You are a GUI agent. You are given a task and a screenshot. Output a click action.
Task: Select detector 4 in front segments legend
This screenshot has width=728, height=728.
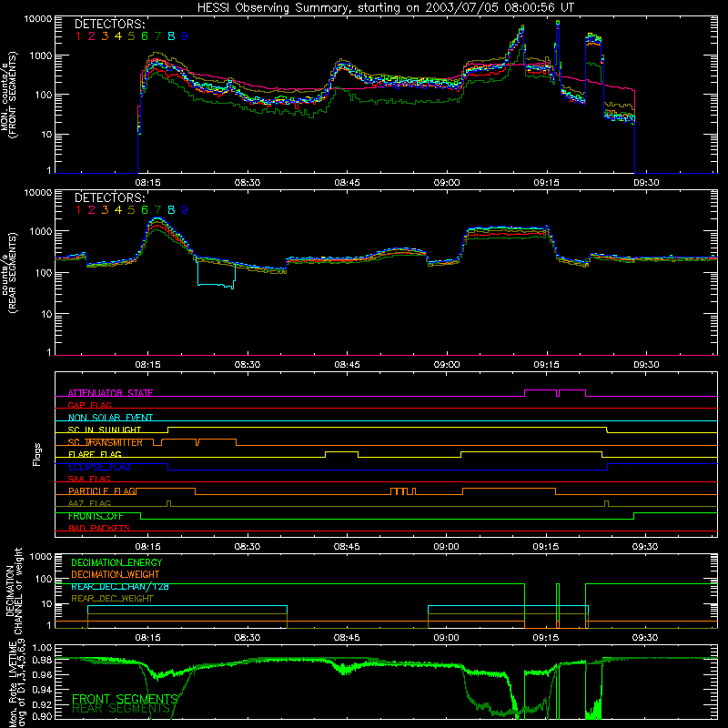(118, 36)
